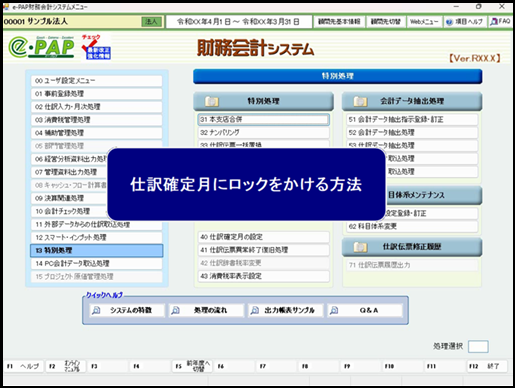This screenshot has height=388, width=515.
Task: Select highlighted 13 特別処理 menu
Action: (x=96, y=250)
